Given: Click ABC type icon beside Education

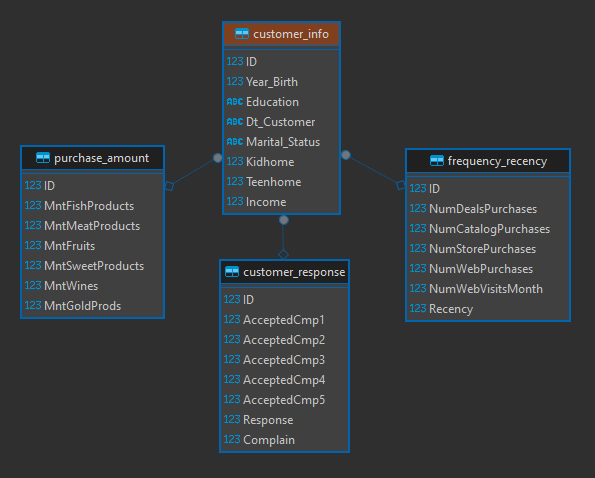Looking at the screenshot, I should point(235,101).
